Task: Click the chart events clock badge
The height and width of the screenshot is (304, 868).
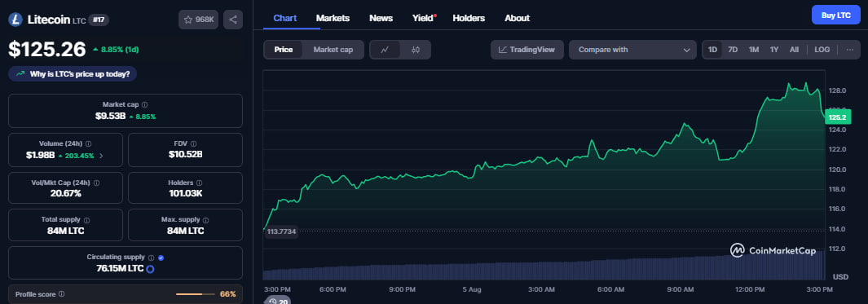Action: tap(279, 301)
